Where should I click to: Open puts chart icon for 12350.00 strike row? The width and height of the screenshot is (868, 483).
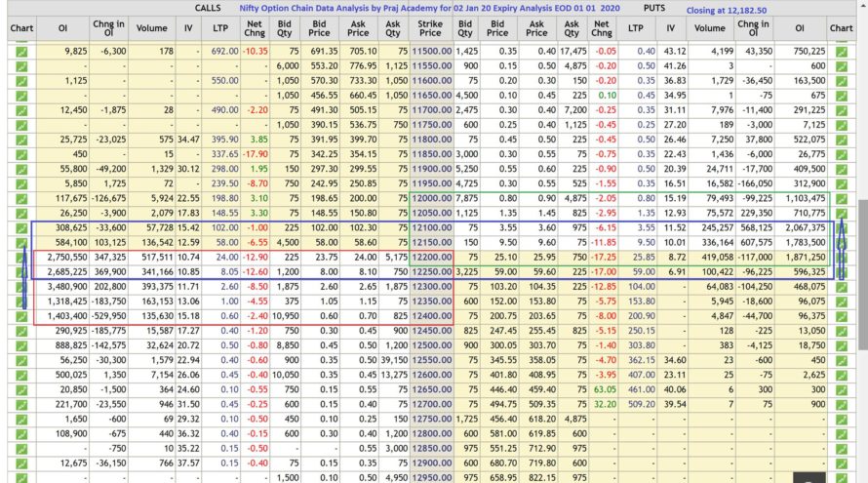click(x=842, y=302)
